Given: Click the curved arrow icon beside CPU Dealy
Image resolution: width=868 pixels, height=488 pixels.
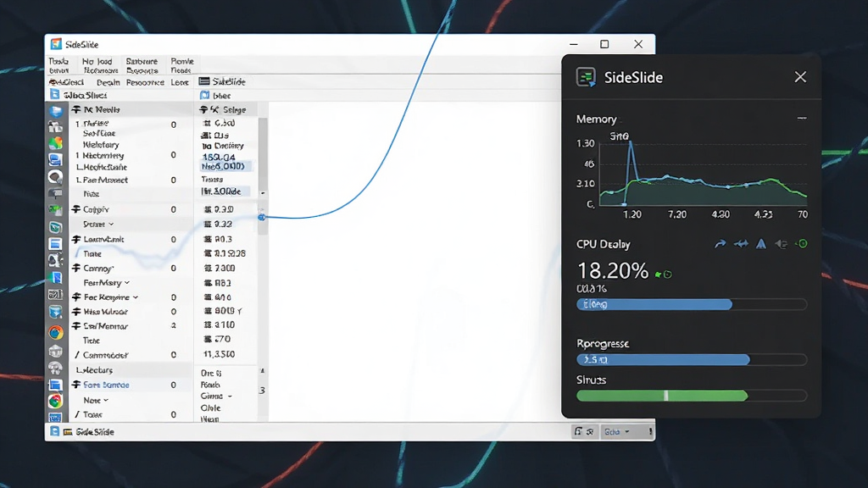Looking at the screenshot, I should coord(720,243).
